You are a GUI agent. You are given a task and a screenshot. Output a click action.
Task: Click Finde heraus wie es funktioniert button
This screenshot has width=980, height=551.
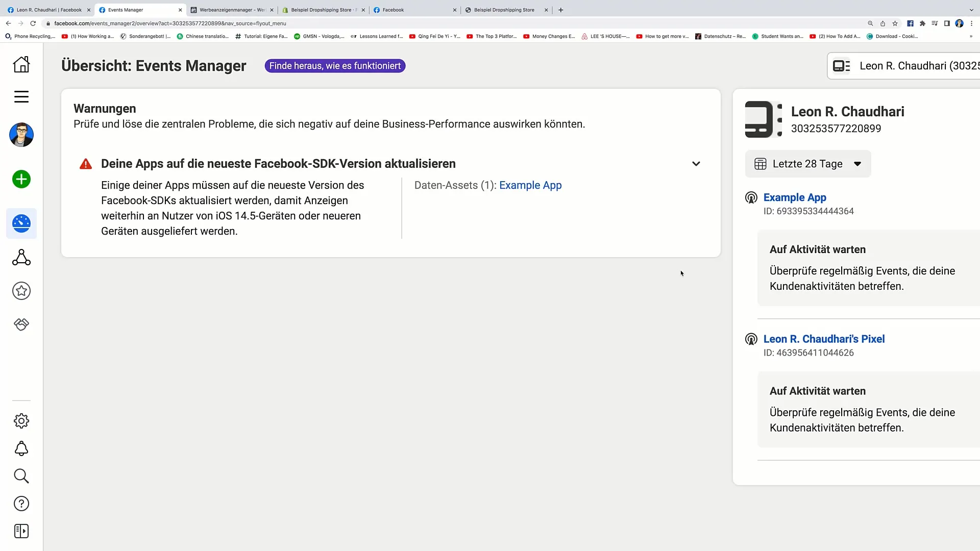pyautogui.click(x=334, y=65)
